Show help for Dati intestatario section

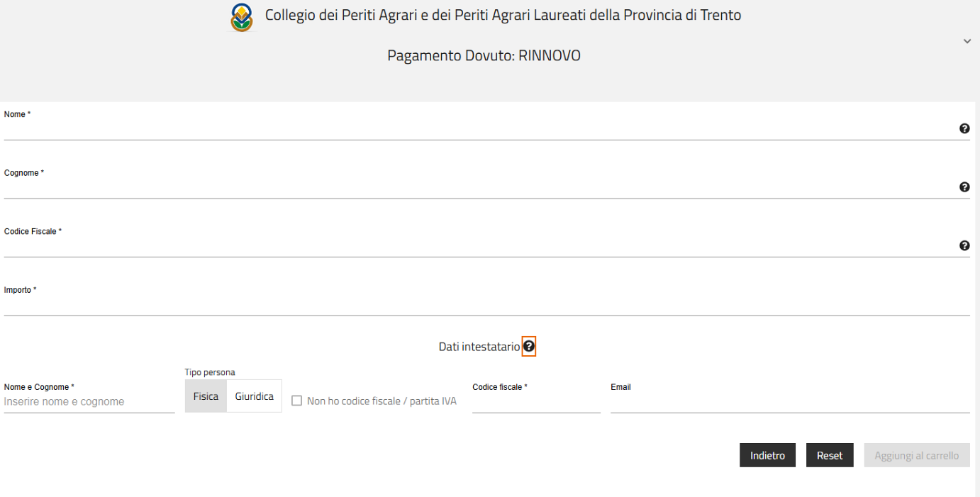pos(528,347)
